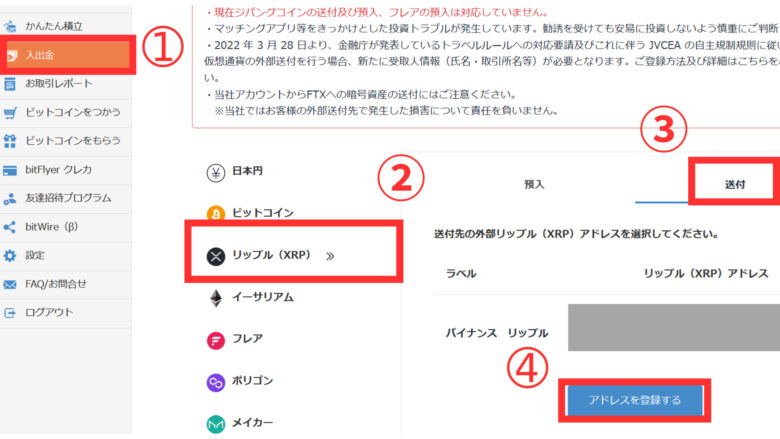Image resolution: width=780 pixels, height=439 pixels.
Task: Switch to the 預入 tab
Action: (x=534, y=184)
